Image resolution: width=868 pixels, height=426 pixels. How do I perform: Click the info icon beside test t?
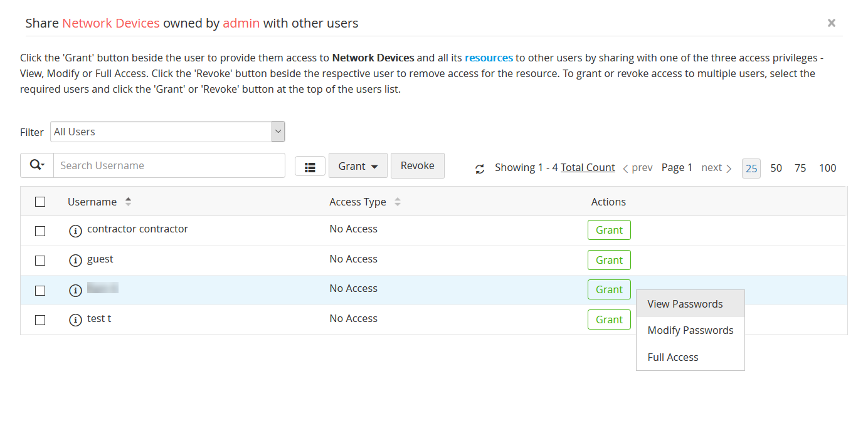[75, 320]
